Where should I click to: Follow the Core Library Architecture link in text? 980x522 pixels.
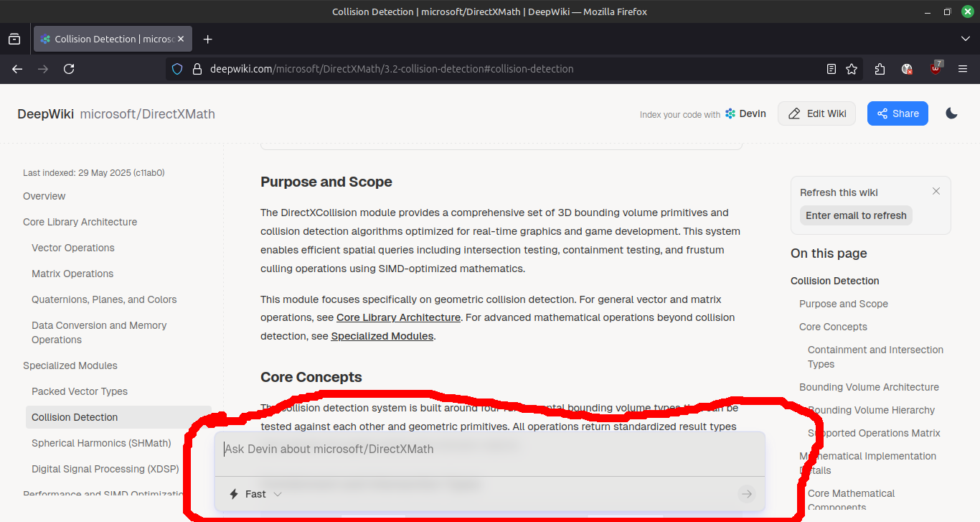pyautogui.click(x=398, y=317)
